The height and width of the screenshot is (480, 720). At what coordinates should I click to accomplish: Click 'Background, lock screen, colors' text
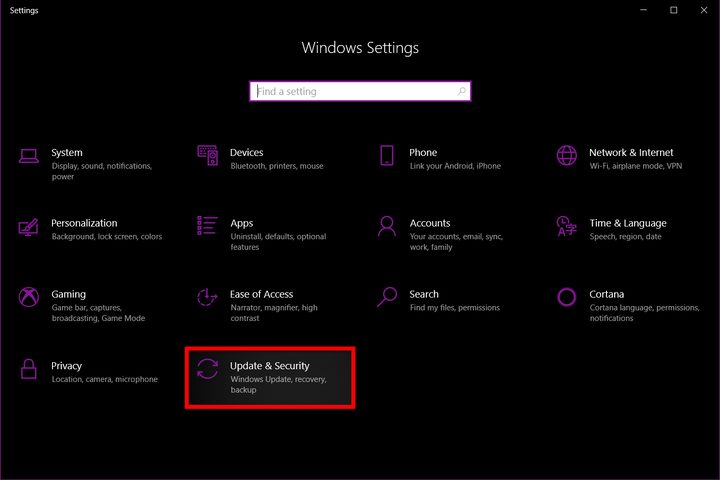[x=107, y=237]
